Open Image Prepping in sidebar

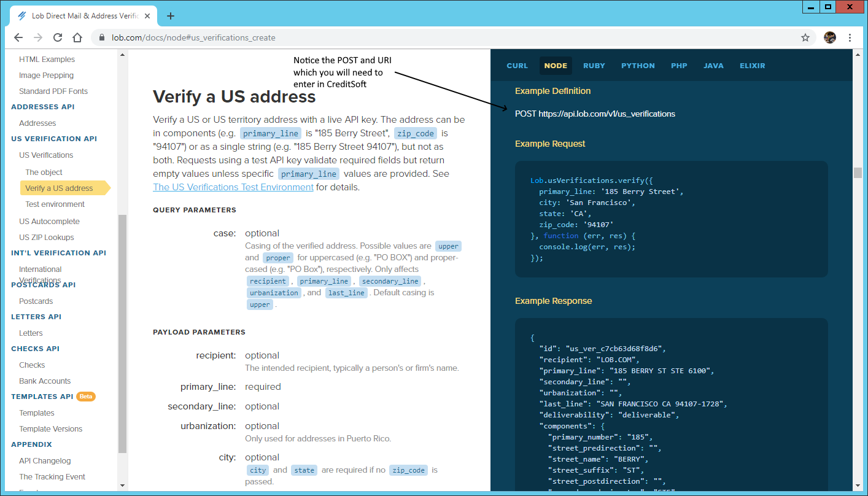[x=46, y=76]
